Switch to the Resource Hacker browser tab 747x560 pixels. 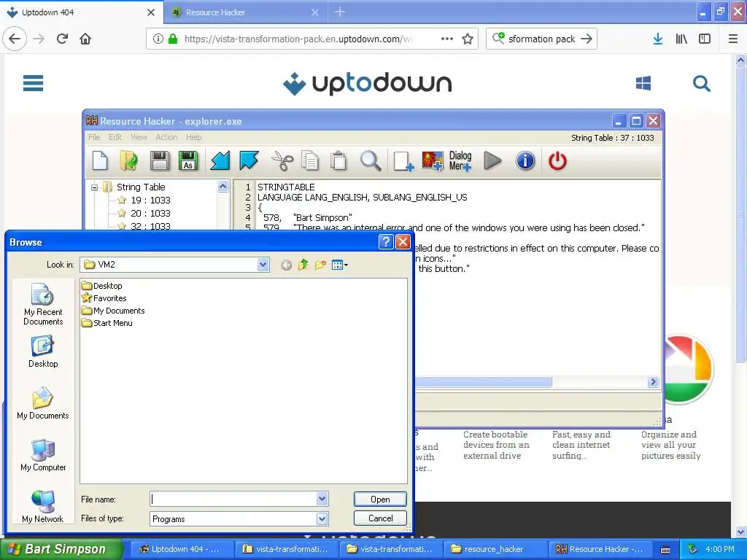245,12
